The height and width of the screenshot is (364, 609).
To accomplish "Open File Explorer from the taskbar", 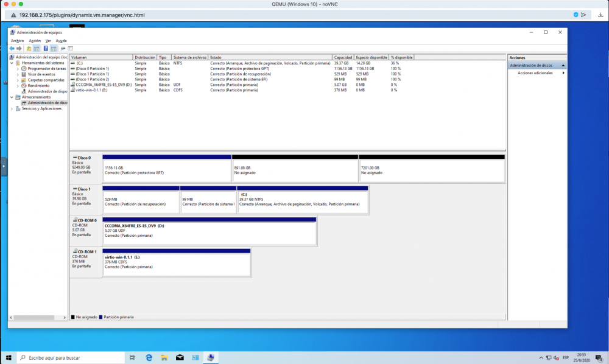I will tap(164, 357).
